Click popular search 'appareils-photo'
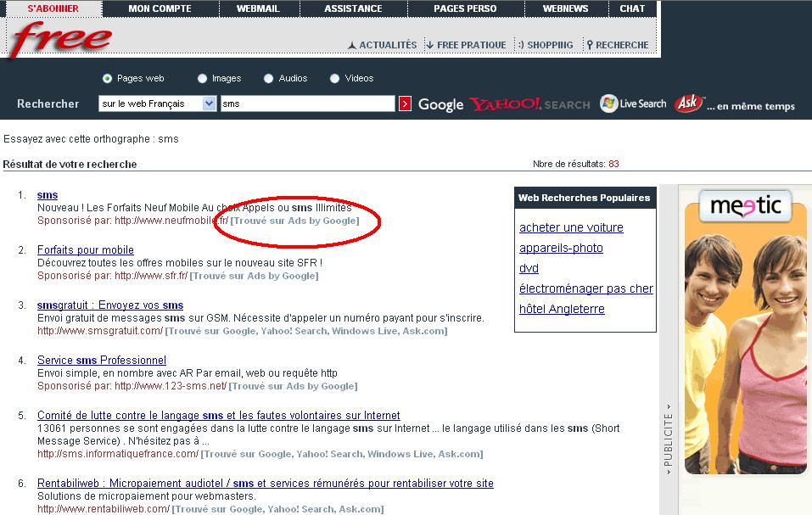The width and height of the screenshot is (812, 515). [x=561, y=248]
